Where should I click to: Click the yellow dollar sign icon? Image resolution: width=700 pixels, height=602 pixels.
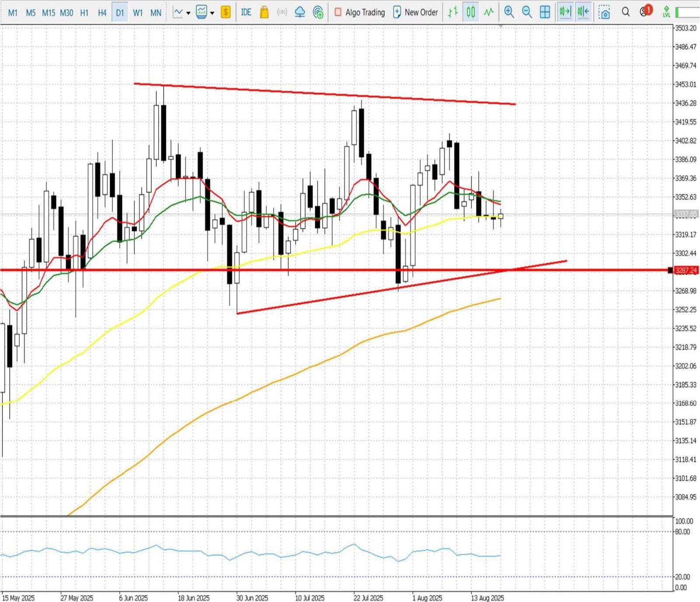225,12
